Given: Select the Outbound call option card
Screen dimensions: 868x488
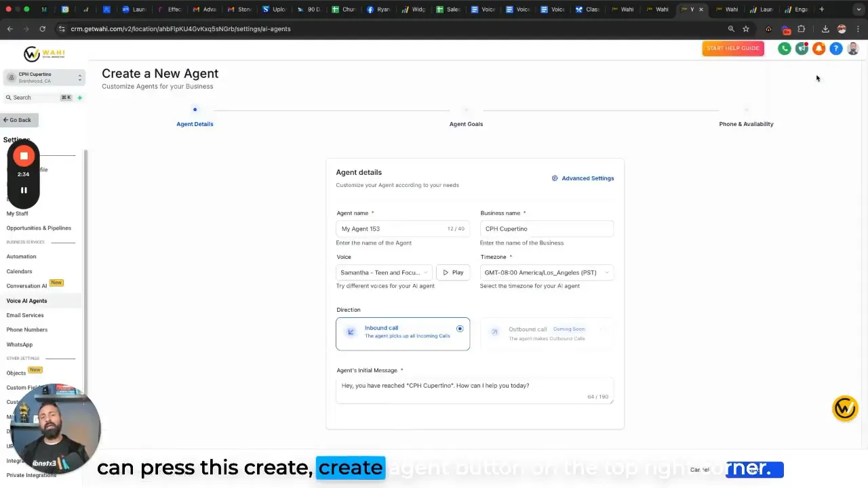Looking at the screenshot, I should coord(547,333).
